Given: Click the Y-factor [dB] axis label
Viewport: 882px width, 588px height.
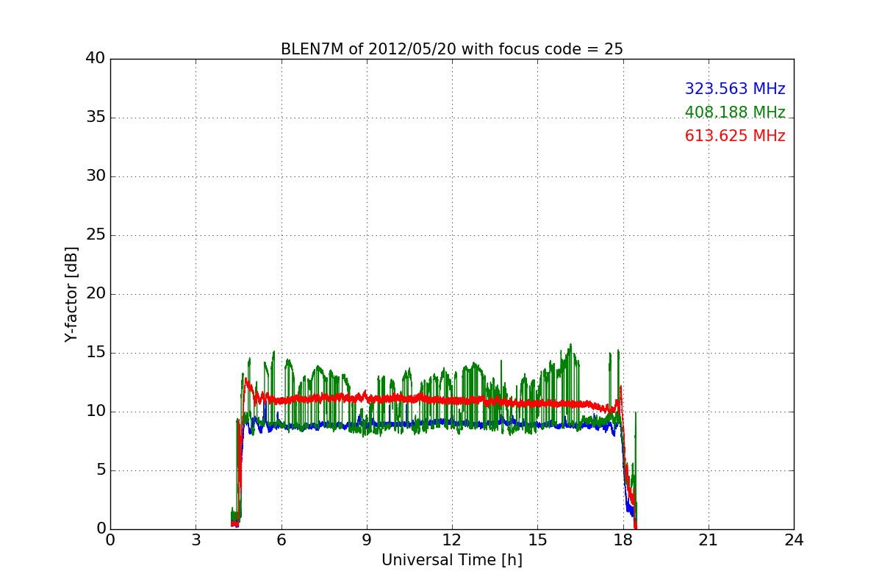Looking at the screenshot, I should [x=71, y=294].
